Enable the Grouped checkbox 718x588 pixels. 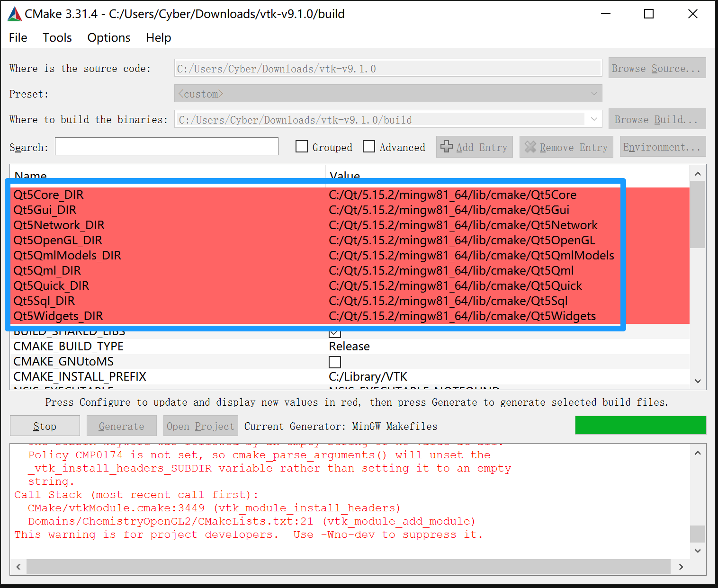pos(302,147)
